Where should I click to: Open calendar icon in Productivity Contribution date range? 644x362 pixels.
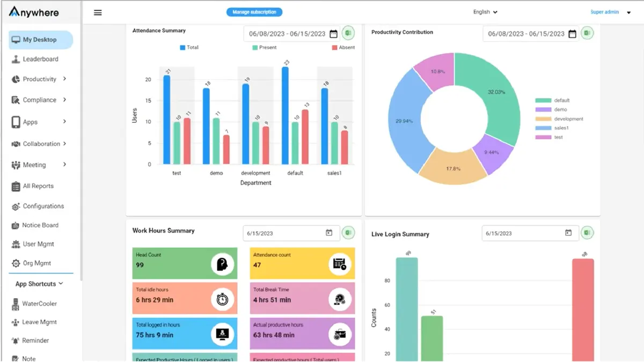point(572,34)
